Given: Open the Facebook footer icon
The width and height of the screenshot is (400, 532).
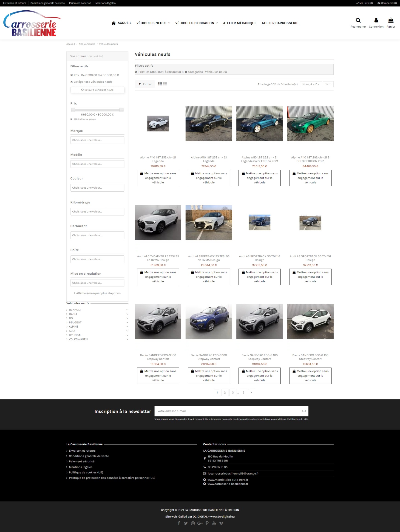Looking at the screenshot, I should click(x=179, y=523).
